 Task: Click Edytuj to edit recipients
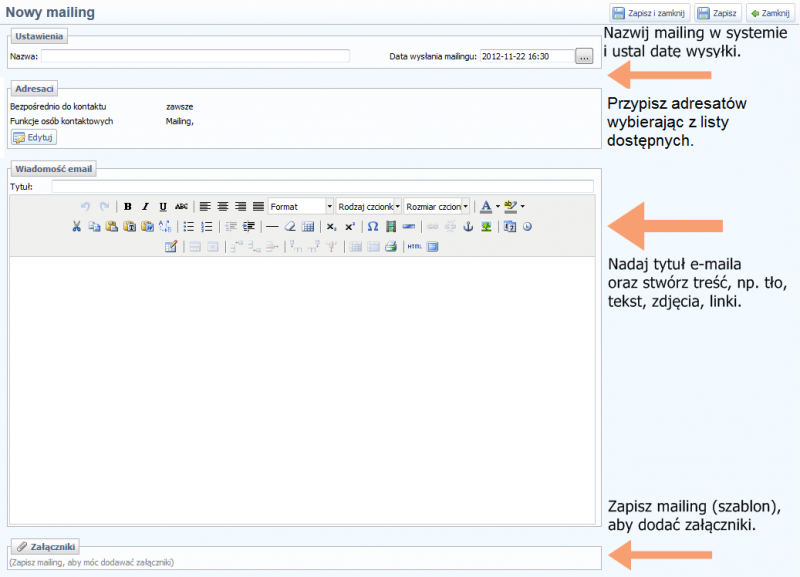coord(34,137)
